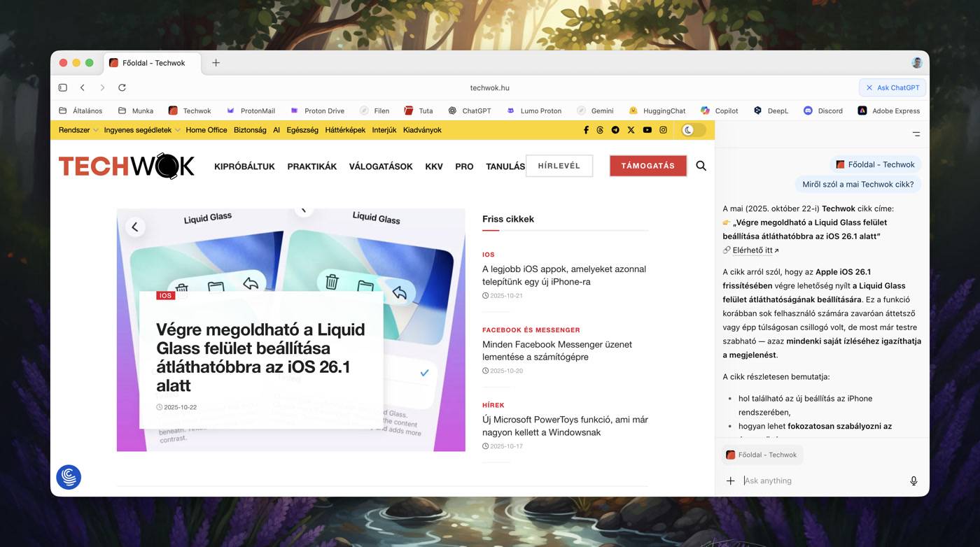
Task: Open the Home Office top bar link
Action: (x=206, y=130)
